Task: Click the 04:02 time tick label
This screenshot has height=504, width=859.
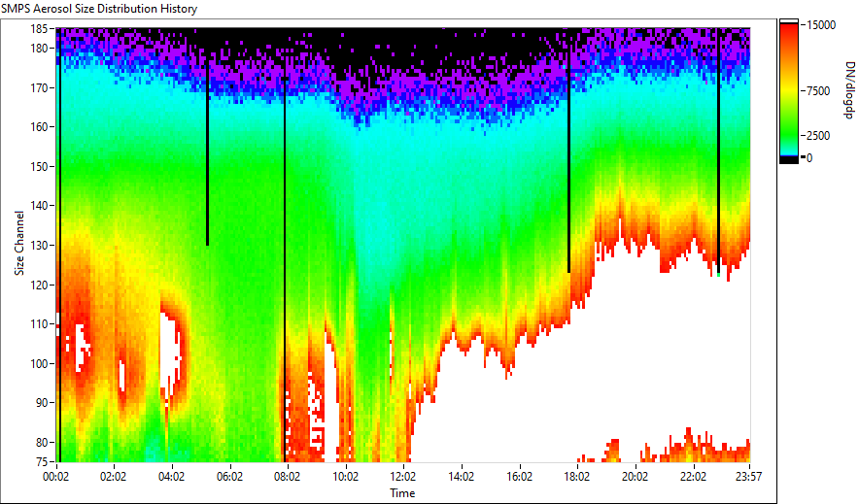Action: click(x=171, y=477)
